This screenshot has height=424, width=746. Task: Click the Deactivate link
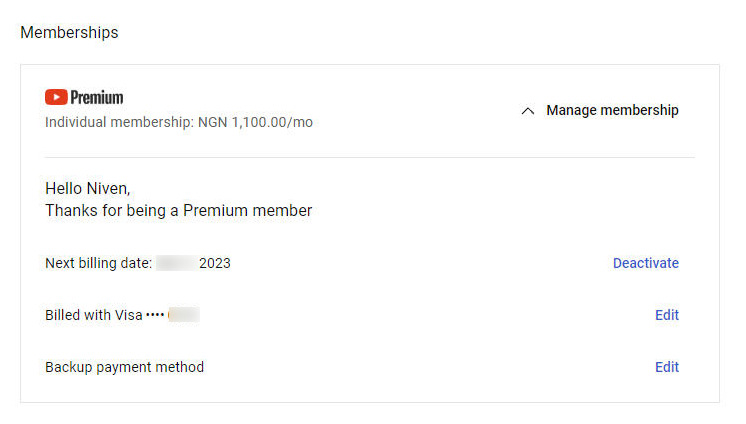coord(646,263)
